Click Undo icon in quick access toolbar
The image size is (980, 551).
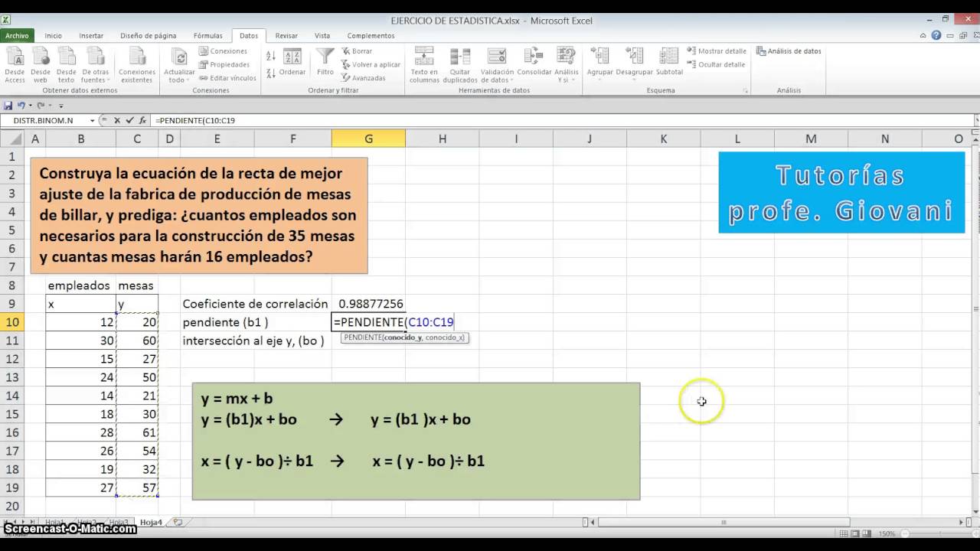pos(21,106)
